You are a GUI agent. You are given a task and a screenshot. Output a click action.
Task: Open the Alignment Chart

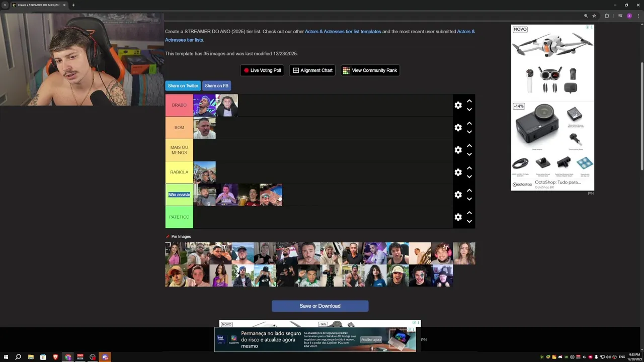312,70
